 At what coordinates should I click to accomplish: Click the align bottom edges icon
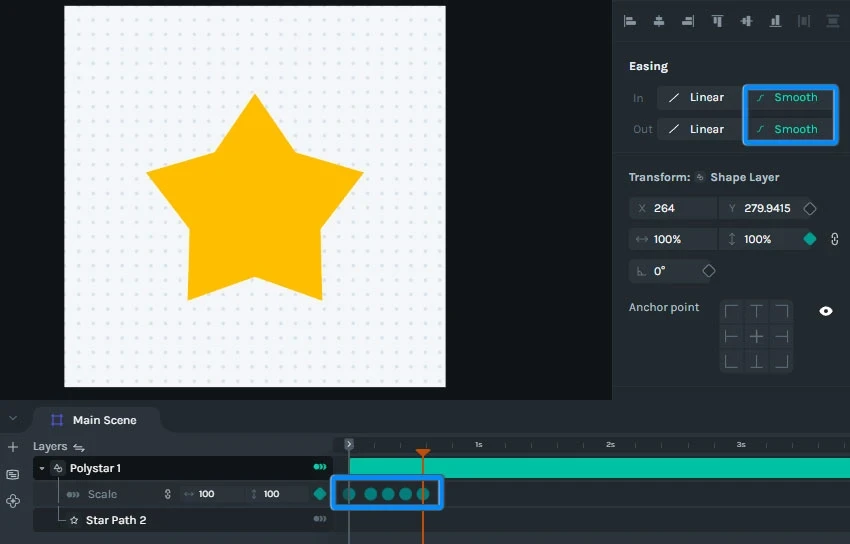tap(775, 21)
